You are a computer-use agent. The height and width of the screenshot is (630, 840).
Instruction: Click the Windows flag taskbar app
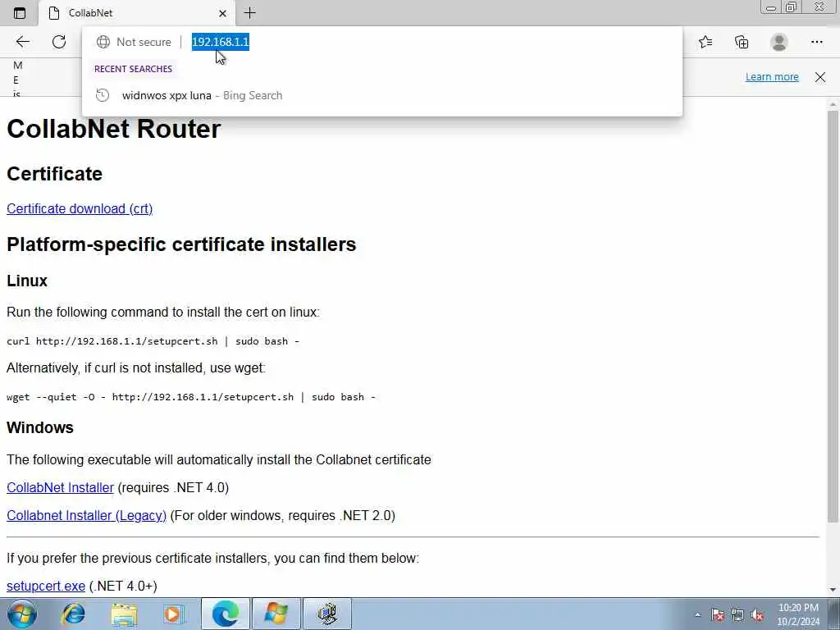[x=276, y=614]
